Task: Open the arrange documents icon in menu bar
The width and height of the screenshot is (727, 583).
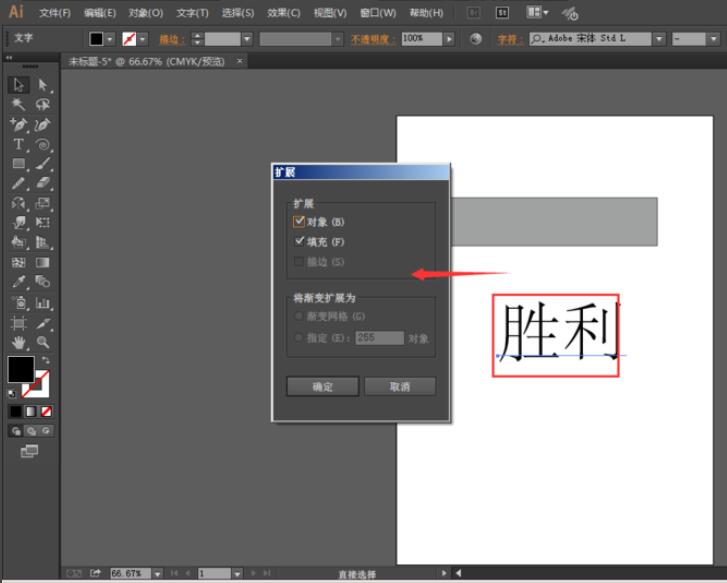Action: tap(537, 12)
